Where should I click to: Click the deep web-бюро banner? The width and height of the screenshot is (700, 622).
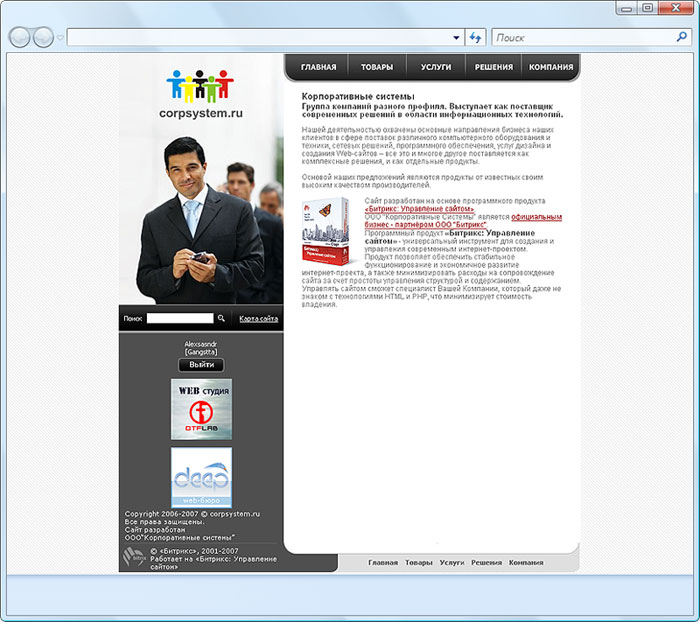[x=201, y=477]
